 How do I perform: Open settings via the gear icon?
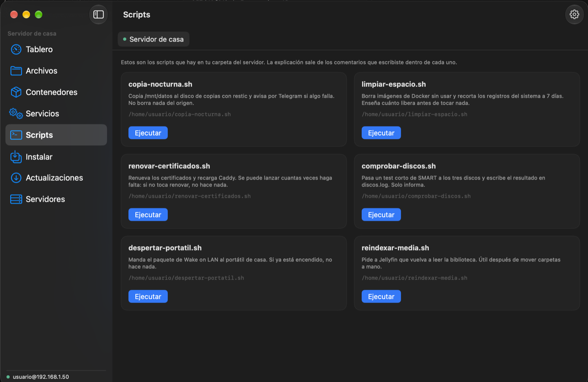pyautogui.click(x=574, y=15)
